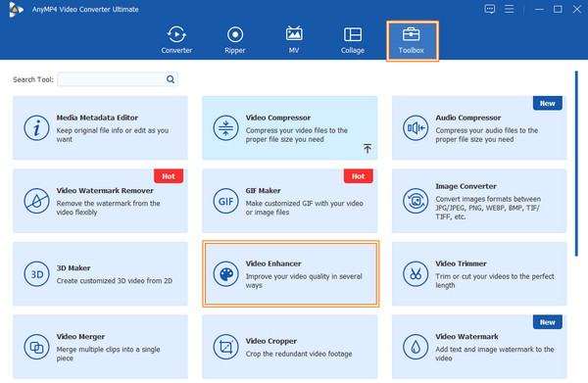Open Image Converter title

(465, 186)
